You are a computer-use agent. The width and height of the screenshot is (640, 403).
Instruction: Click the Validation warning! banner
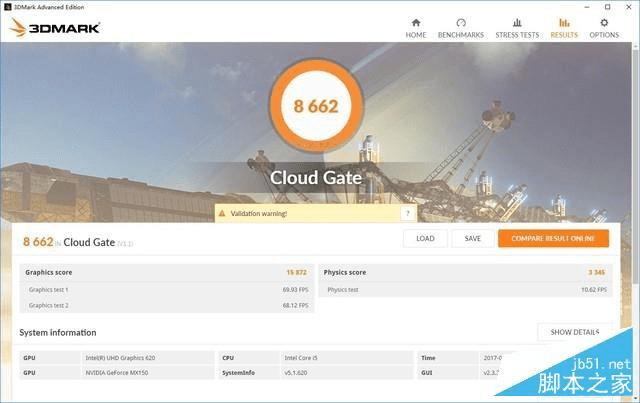(x=316, y=213)
